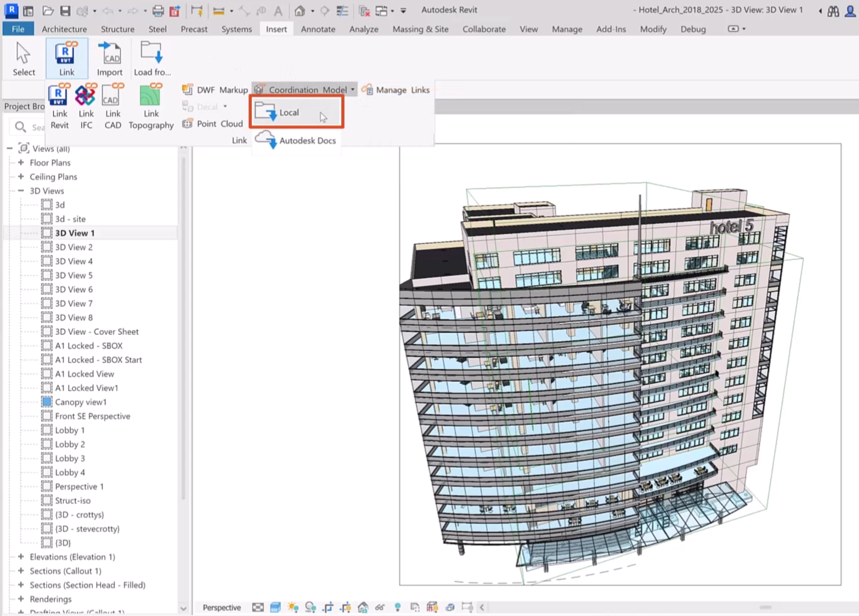
Task: Toggle Crop View icon in view control bar
Action: coord(328,607)
